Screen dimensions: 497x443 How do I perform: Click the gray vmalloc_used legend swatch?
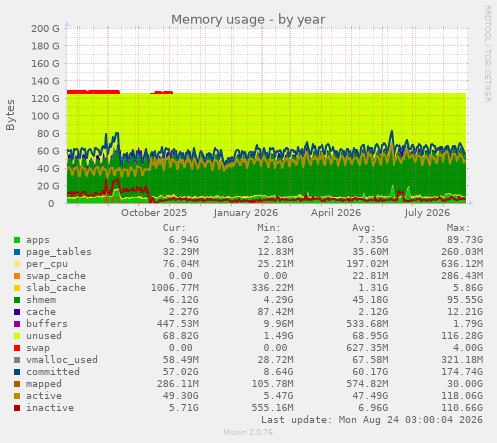(17, 360)
